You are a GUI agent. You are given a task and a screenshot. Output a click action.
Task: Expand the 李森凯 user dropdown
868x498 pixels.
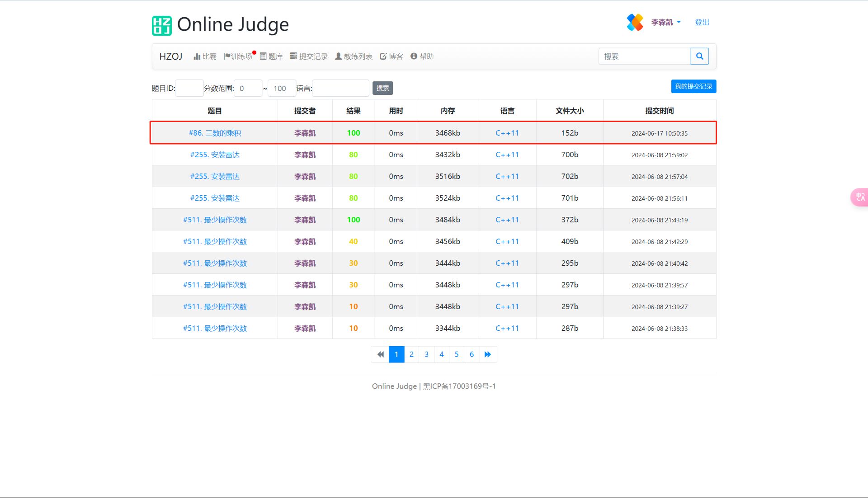(665, 22)
